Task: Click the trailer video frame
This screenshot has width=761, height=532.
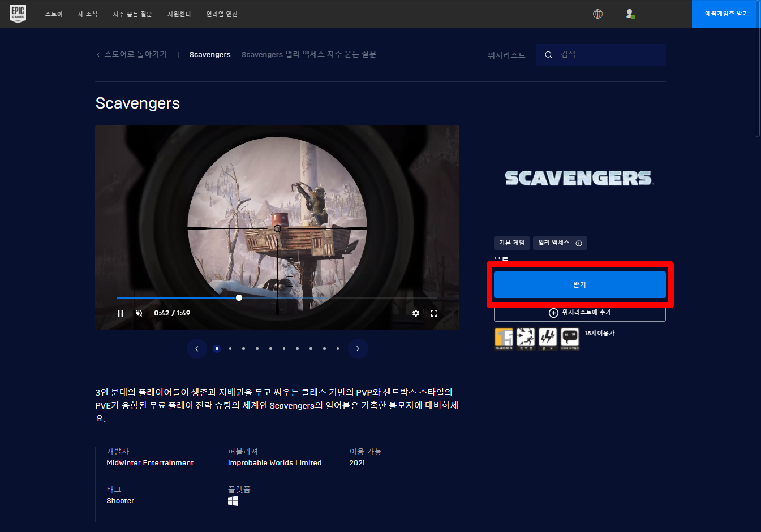Action: [x=277, y=227]
